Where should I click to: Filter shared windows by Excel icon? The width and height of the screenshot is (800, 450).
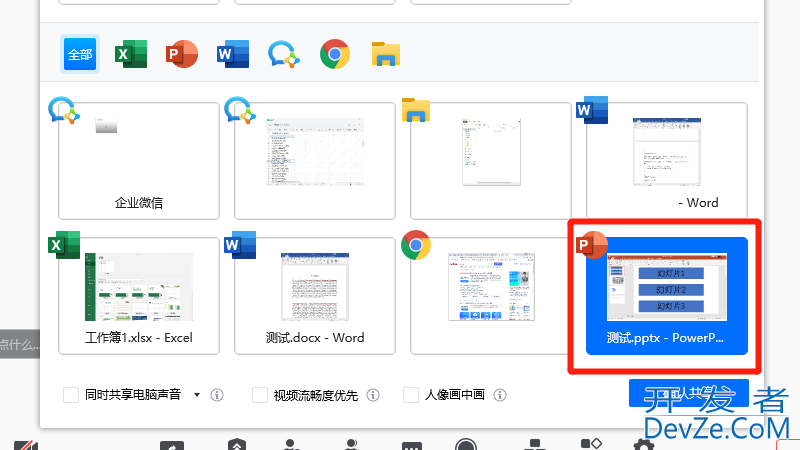click(131, 54)
